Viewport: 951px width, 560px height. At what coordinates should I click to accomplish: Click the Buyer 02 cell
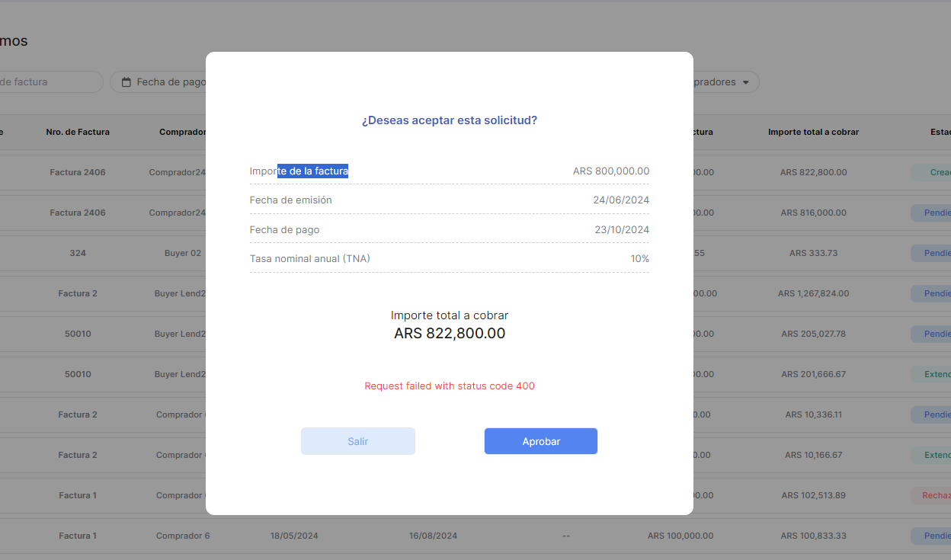(182, 253)
